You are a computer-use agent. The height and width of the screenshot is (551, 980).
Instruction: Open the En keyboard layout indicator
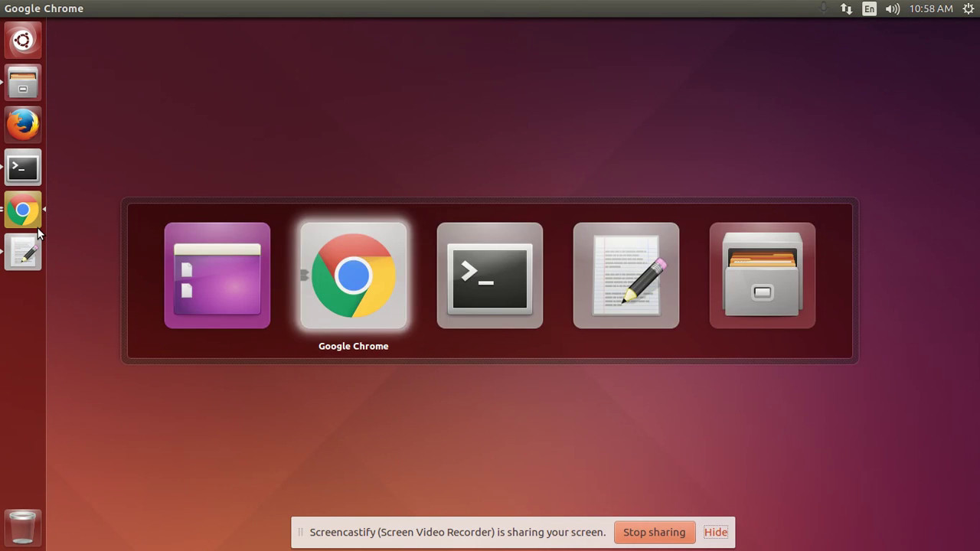869,8
